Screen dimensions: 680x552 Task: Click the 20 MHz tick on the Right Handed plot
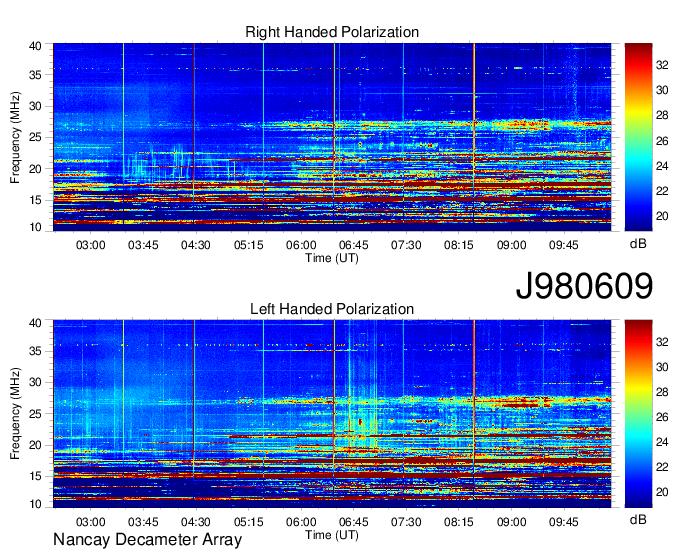pos(35,169)
